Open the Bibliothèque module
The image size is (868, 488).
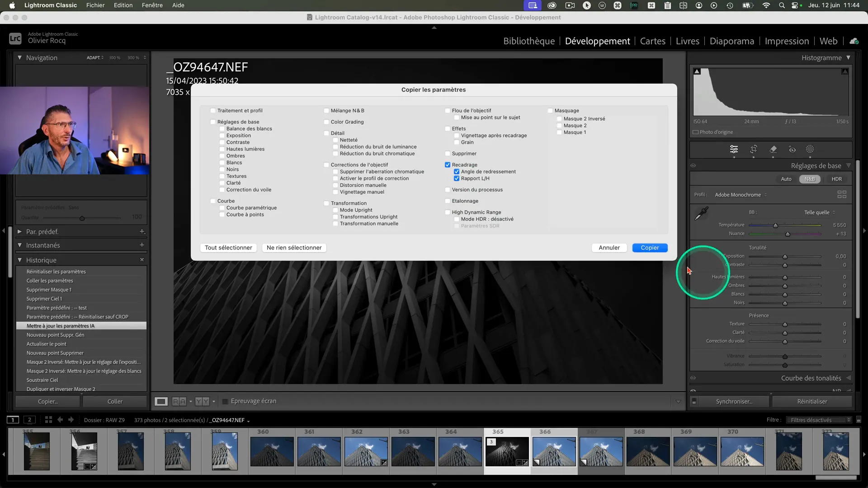pyautogui.click(x=529, y=41)
